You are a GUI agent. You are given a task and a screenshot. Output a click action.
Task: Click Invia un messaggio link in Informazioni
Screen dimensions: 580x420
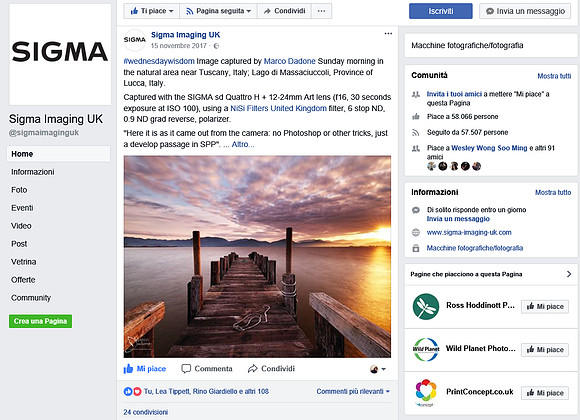coord(458,219)
